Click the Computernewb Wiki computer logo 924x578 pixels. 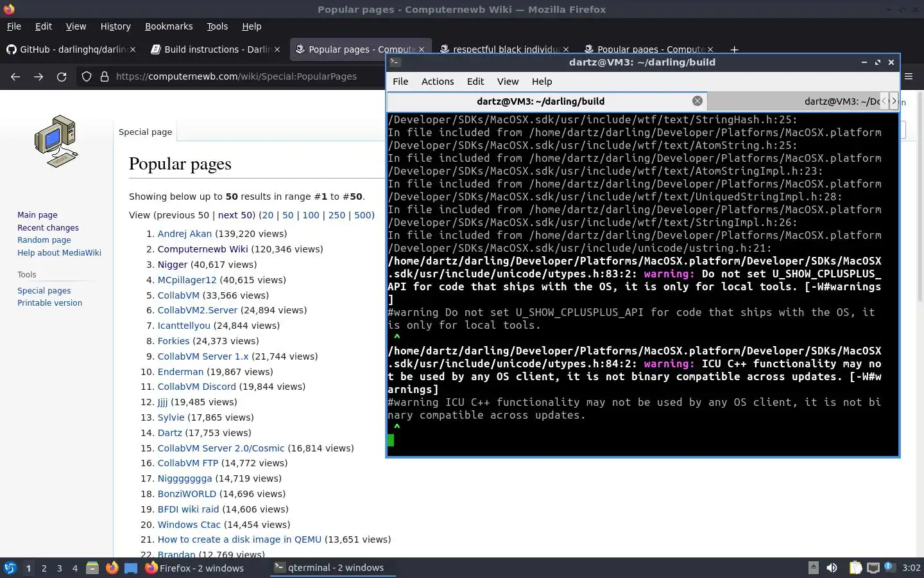coord(56,141)
